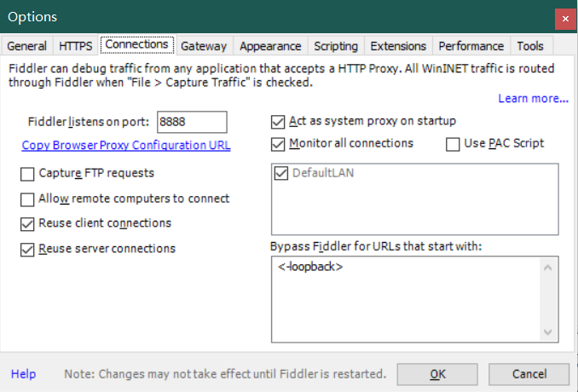Toggle Act as system proxy on startup
This screenshot has height=392, width=578.
coord(278,121)
